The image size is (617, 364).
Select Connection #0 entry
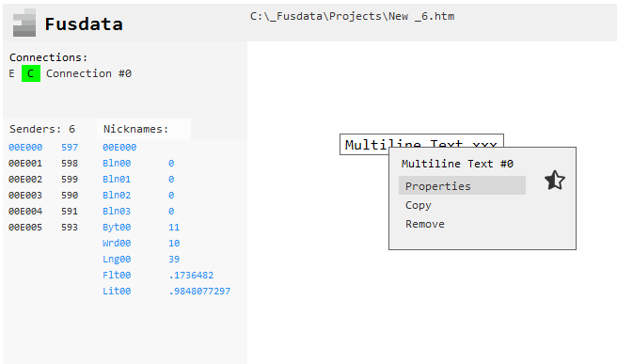tap(88, 73)
